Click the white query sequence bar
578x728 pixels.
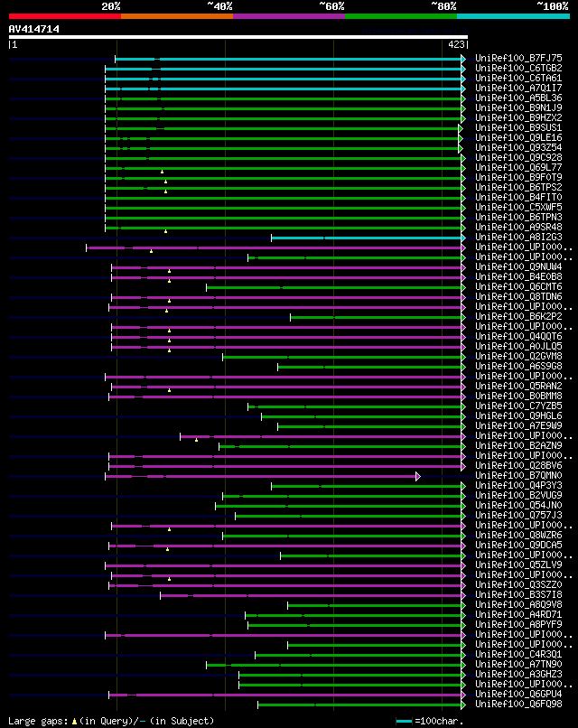point(238,37)
